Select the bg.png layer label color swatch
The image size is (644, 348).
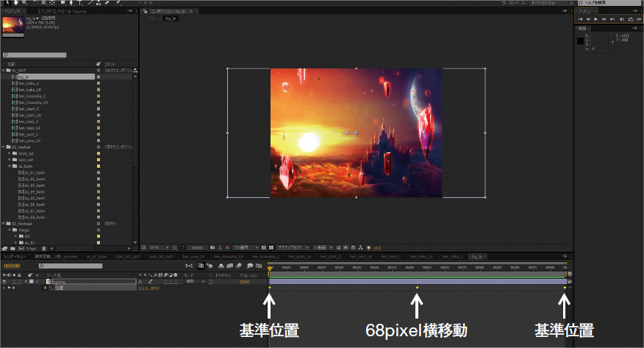[31, 282]
